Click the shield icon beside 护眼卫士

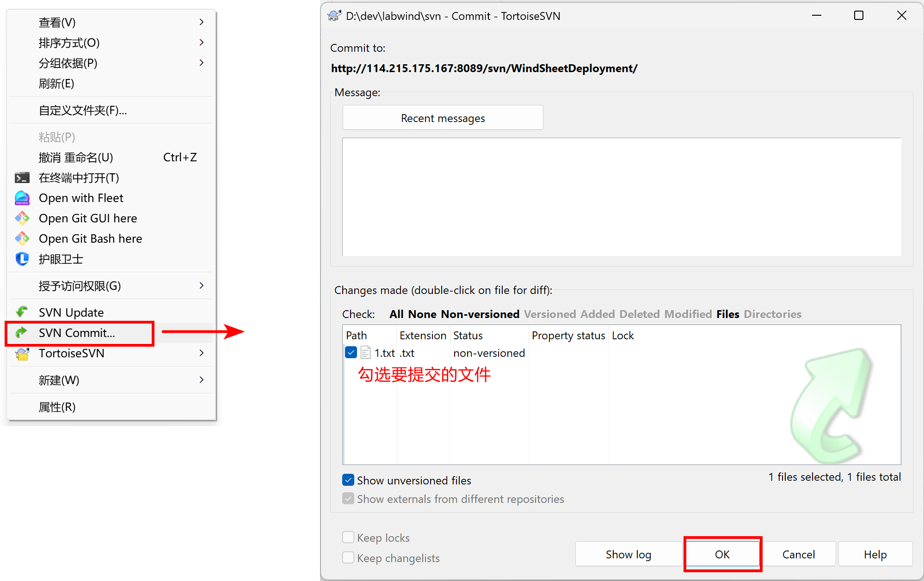click(x=22, y=259)
